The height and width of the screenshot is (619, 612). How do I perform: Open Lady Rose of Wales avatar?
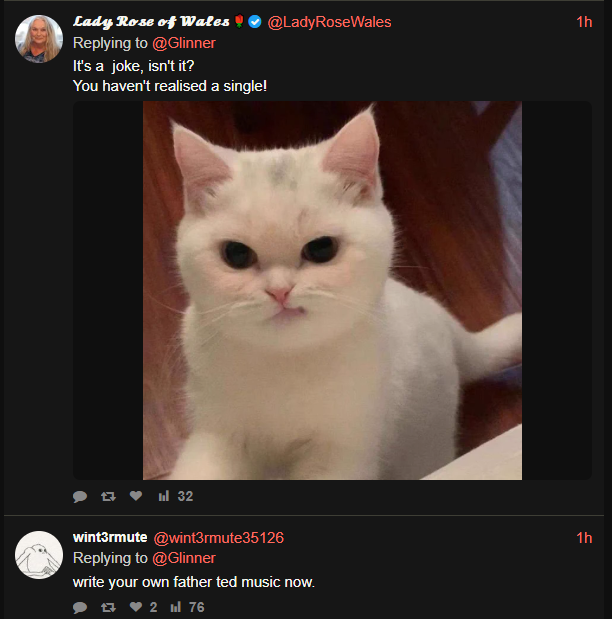39,39
